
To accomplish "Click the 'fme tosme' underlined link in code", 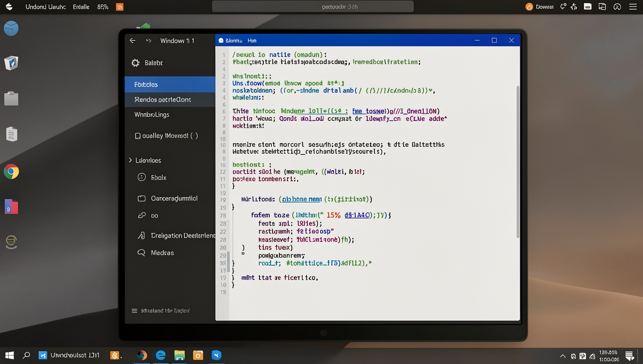I will click(x=369, y=111).
